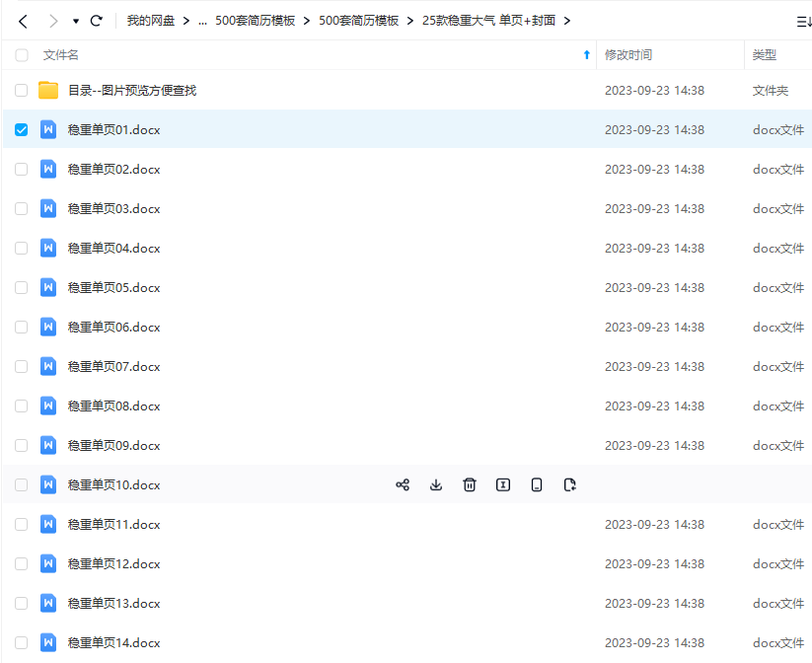
Task: Click file convert icon for 稳重单页10.docx
Action: [x=569, y=484]
